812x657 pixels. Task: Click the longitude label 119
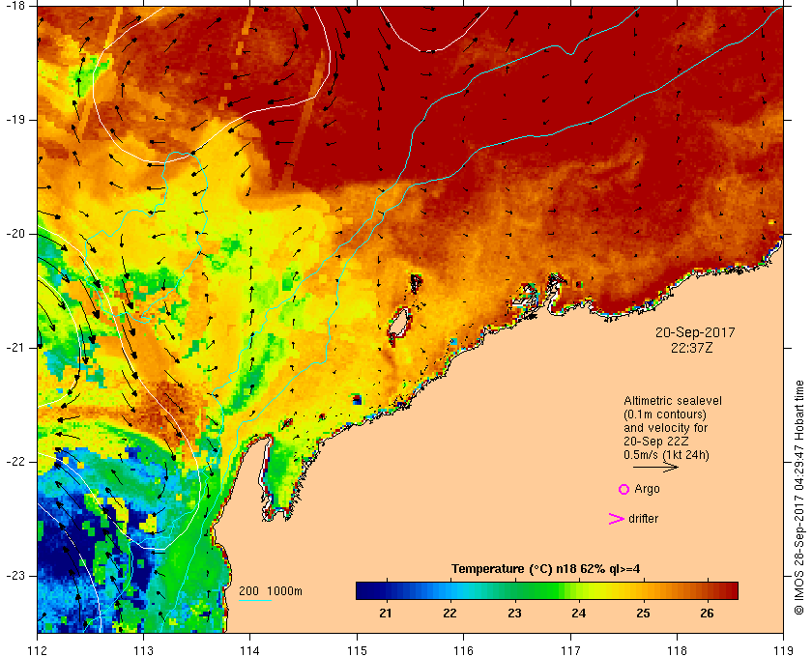(783, 649)
